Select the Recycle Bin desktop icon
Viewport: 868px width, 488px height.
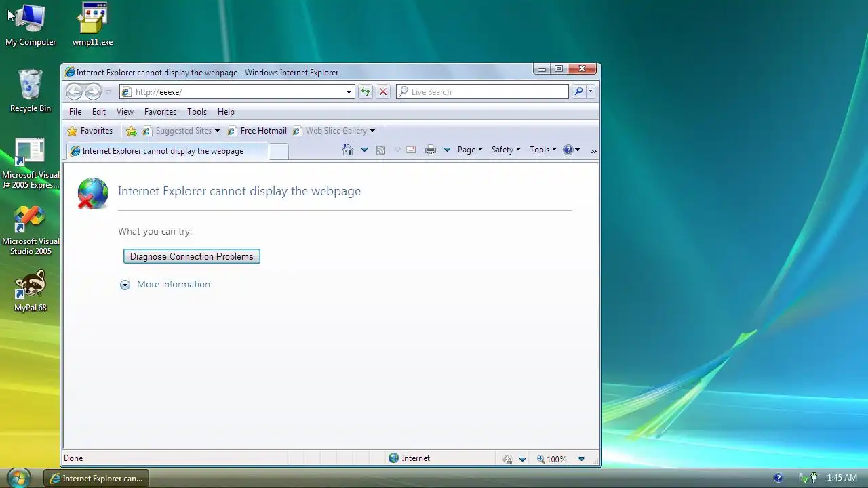pos(31,91)
